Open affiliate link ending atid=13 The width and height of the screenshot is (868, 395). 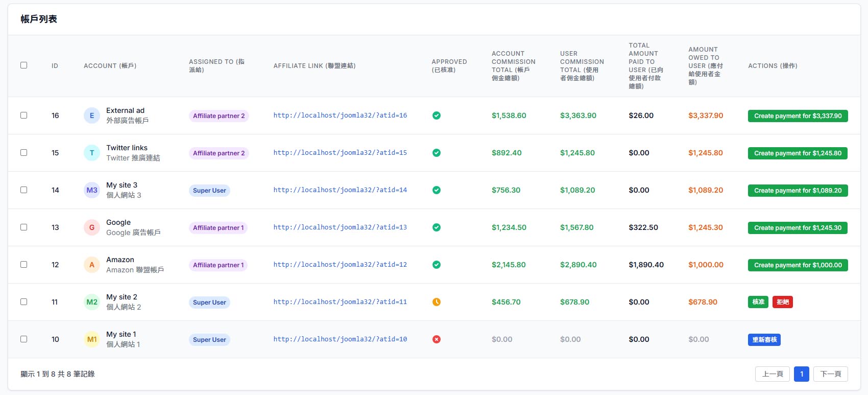pyautogui.click(x=340, y=227)
